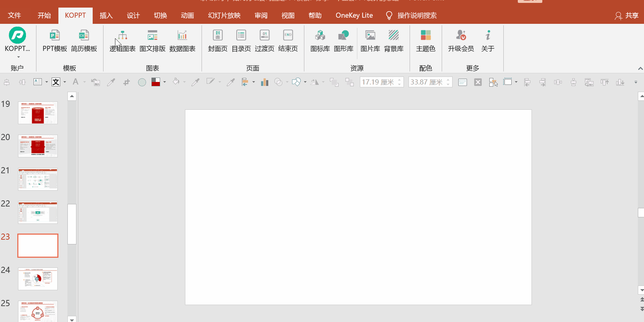This screenshot has width=644, height=322.
Task: Click the selection pane icon with cursor
Action: pos(493,82)
